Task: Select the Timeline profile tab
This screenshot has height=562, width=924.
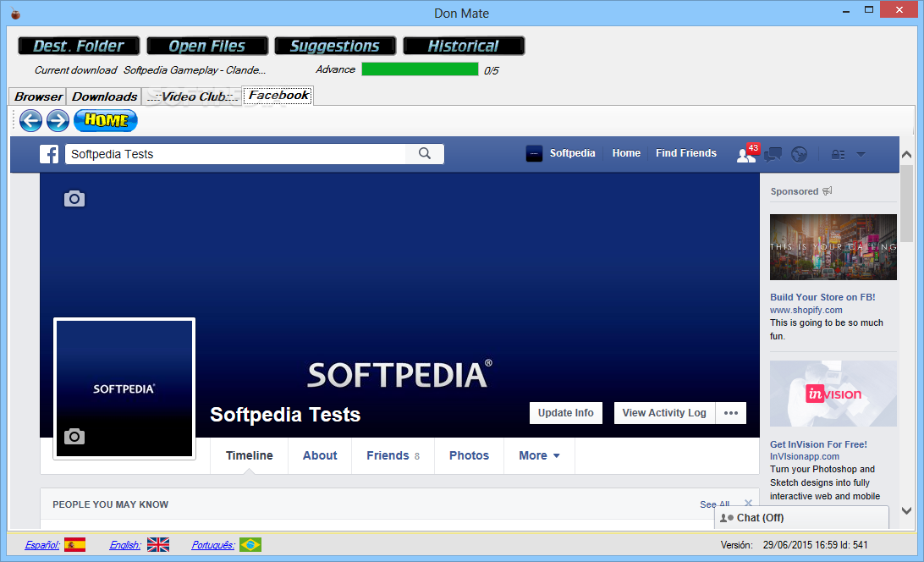Action: pos(250,456)
